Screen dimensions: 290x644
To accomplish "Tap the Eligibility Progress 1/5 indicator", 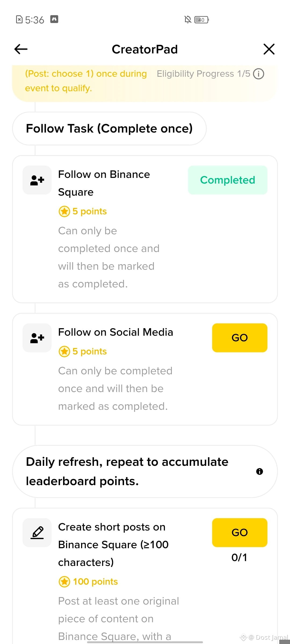I will coord(204,74).
